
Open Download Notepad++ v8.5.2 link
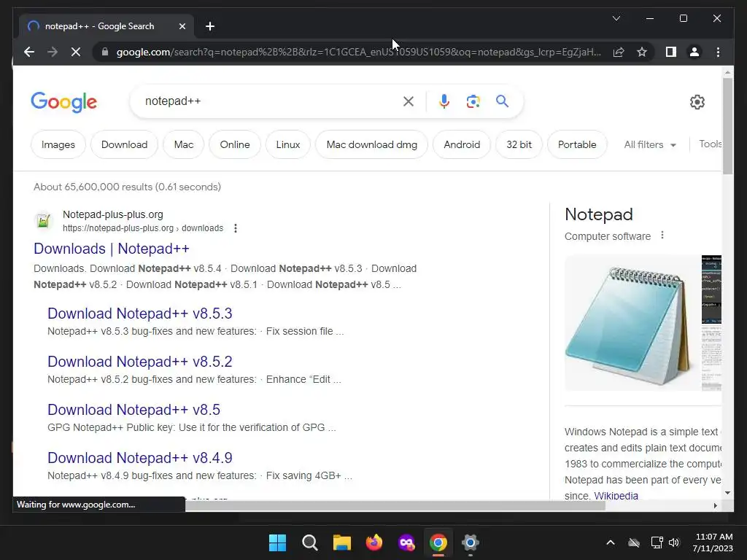[x=139, y=362]
